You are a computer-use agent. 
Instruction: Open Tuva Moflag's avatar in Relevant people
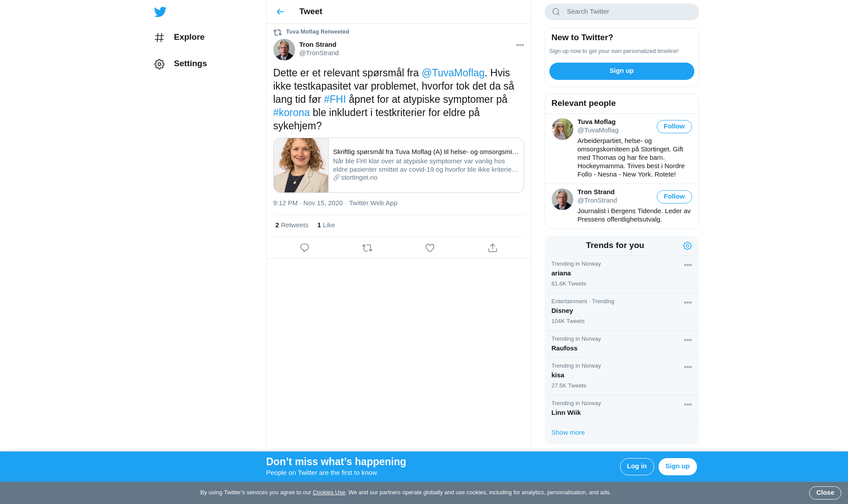562,129
